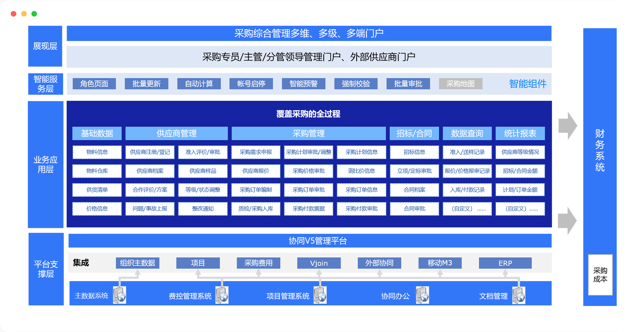The width and height of the screenshot is (644, 332).
Task: Click the 主数据系统 server icon
Action: click(120, 295)
